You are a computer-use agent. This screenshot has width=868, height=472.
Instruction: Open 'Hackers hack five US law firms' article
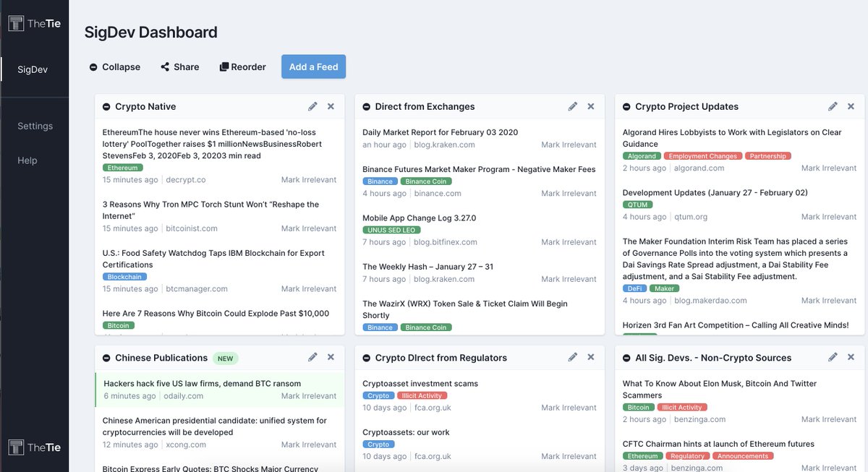click(203, 384)
